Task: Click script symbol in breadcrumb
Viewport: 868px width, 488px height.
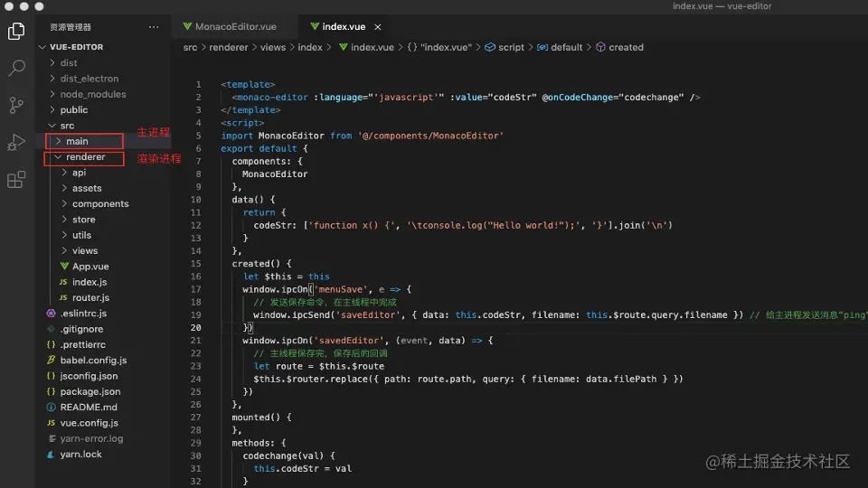Action: (x=505, y=47)
